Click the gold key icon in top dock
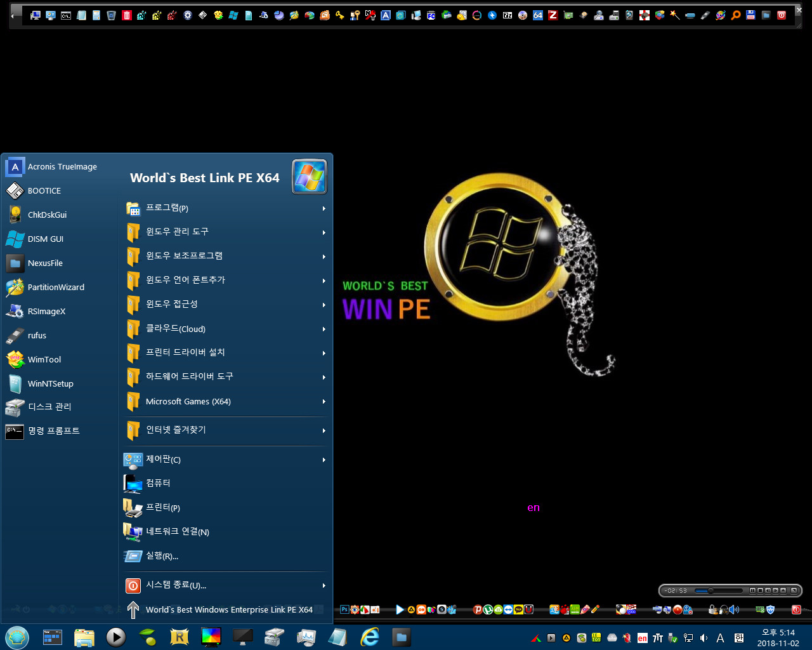This screenshot has width=812, height=650. (x=340, y=15)
